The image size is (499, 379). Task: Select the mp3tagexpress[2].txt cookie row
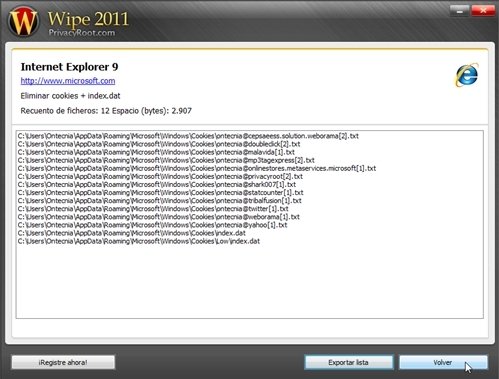[166, 160]
